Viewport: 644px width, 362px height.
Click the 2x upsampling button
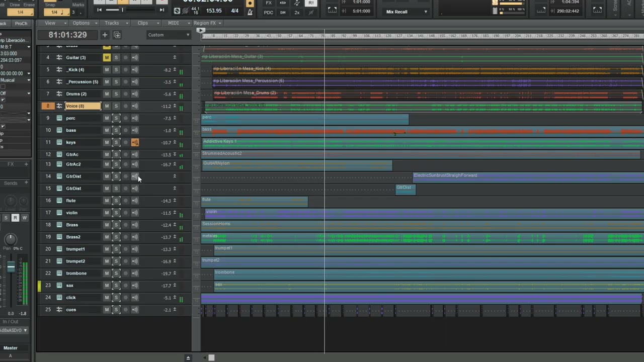point(297,12)
